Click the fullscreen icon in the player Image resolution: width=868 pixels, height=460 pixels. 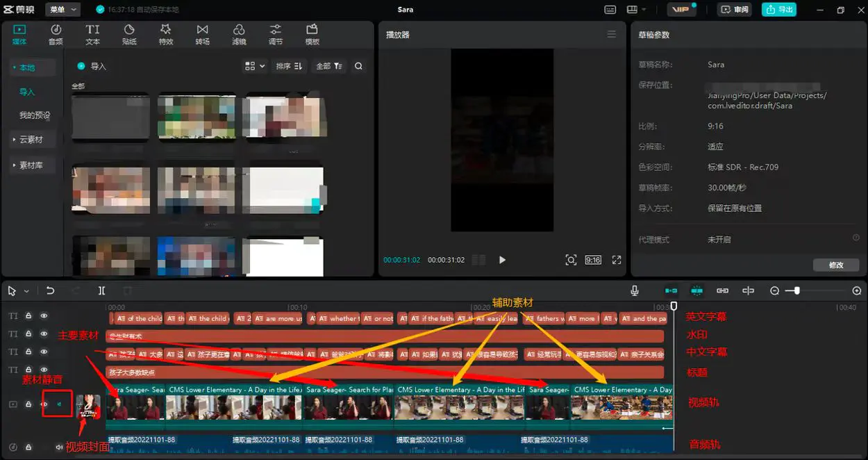point(616,260)
